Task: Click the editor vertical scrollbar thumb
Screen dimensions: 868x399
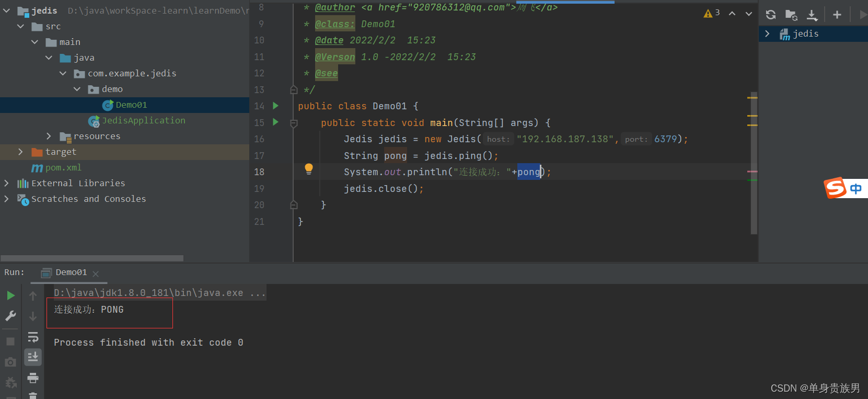Action: (754, 163)
